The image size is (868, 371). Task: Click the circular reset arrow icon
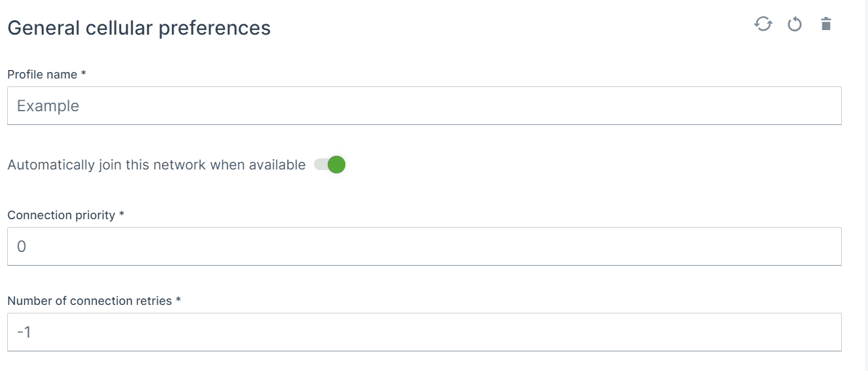tap(795, 25)
